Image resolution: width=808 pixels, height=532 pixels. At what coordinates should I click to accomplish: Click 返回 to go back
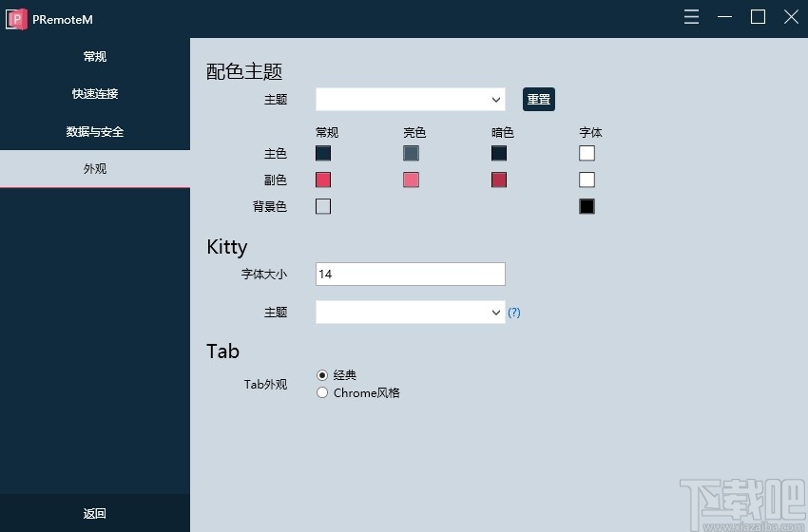point(95,513)
